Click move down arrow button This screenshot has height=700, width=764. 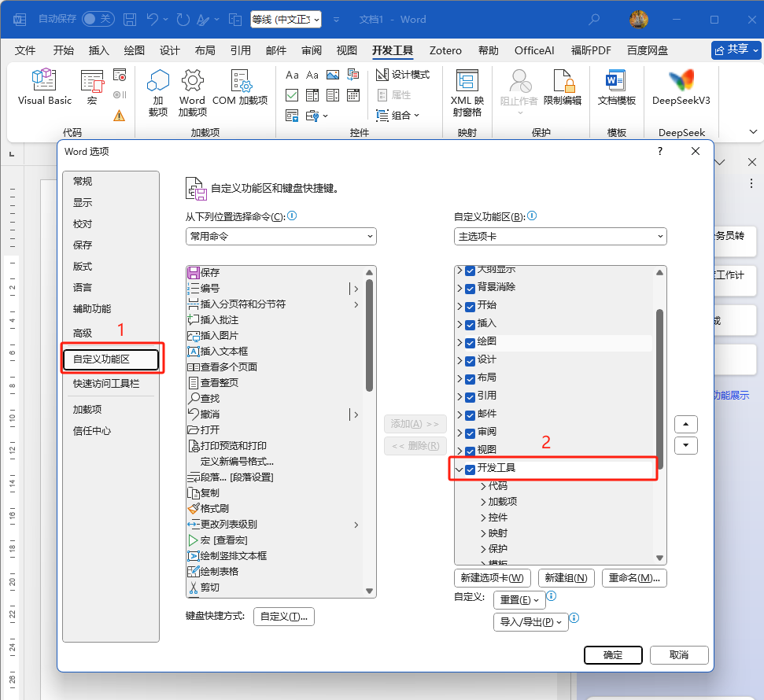pos(686,445)
